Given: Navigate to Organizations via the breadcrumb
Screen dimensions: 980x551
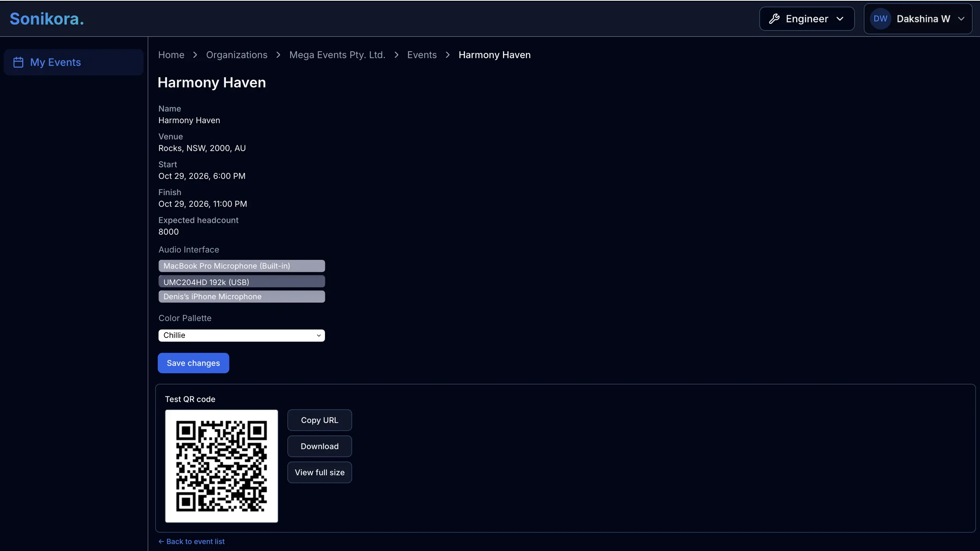Looking at the screenshot, I should 237,55.
